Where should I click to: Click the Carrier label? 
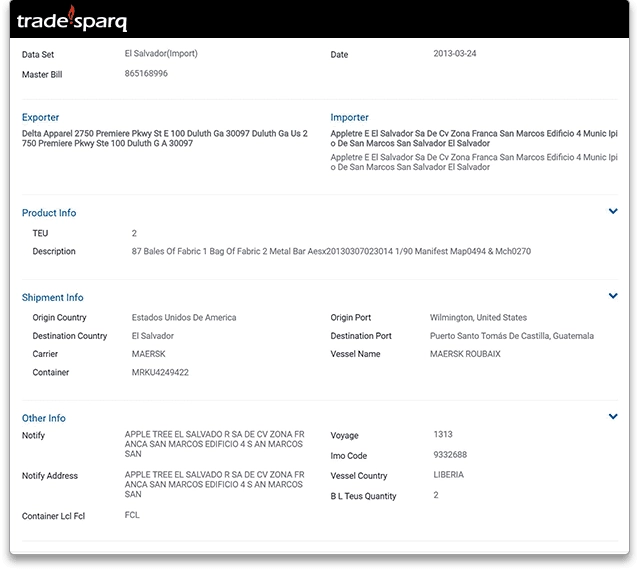(x=45, y=354)
